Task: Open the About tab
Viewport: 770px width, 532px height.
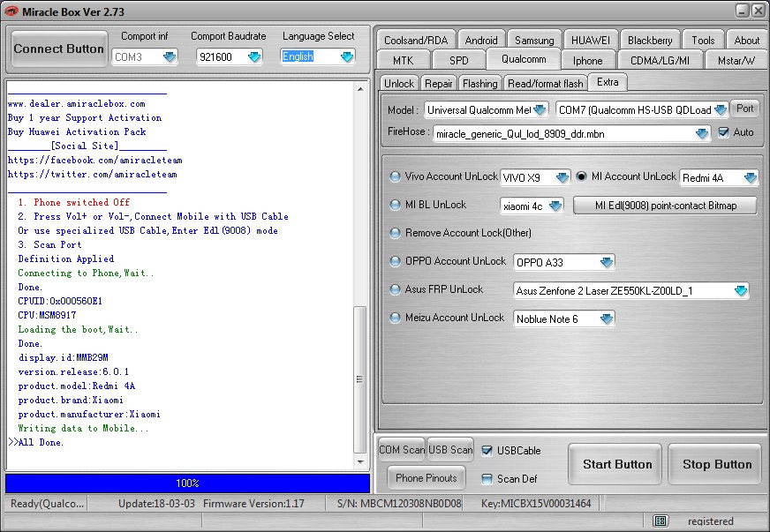Action: [746, 40]
